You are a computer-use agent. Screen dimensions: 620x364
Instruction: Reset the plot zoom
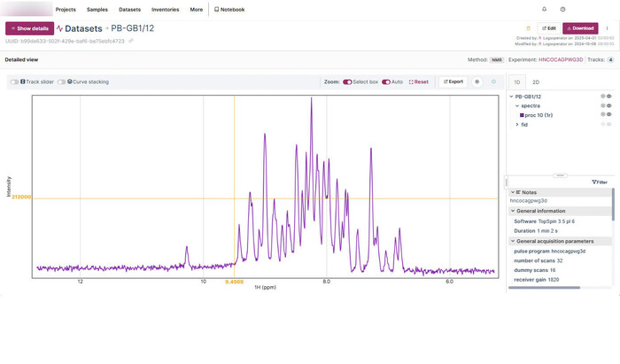click(x=419, y=81)
